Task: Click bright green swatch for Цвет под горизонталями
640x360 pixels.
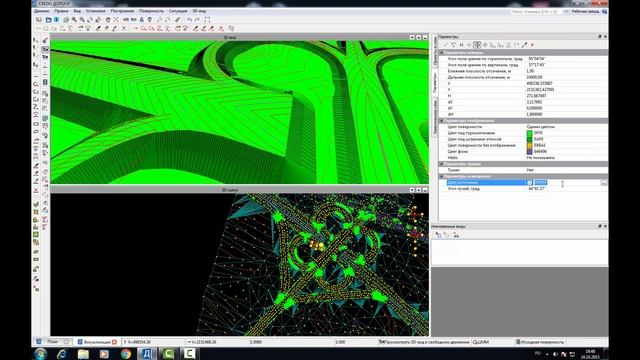Action: click(x=529, y=133)
